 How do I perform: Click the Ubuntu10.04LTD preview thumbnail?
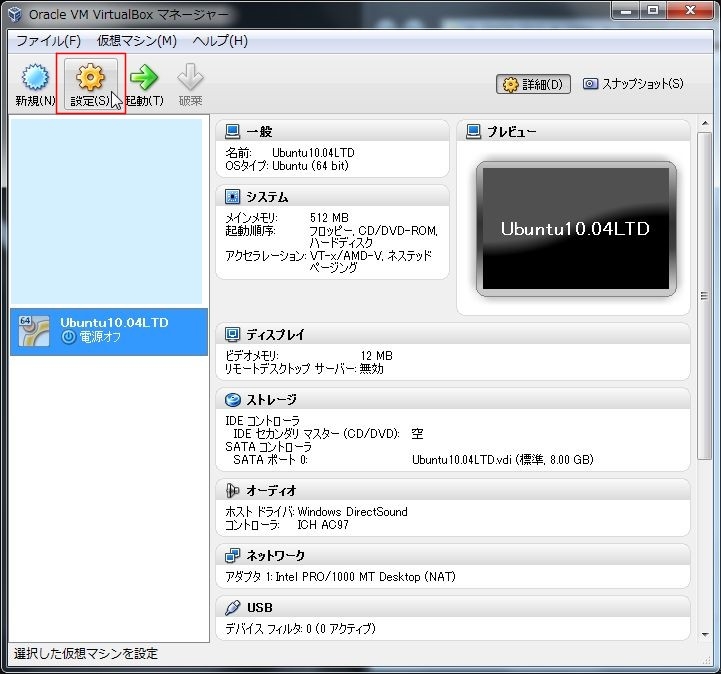tap(576, 228)
